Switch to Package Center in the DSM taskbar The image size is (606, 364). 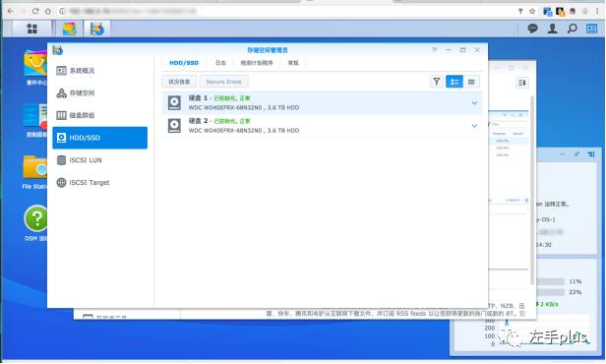(x=70, y=29)
